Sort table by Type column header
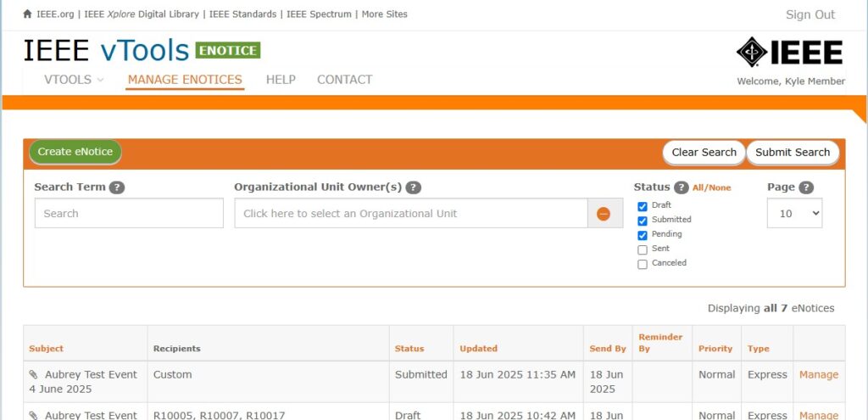Image resolution: width=868 pixels, height=420 pixels. (758, 349)
